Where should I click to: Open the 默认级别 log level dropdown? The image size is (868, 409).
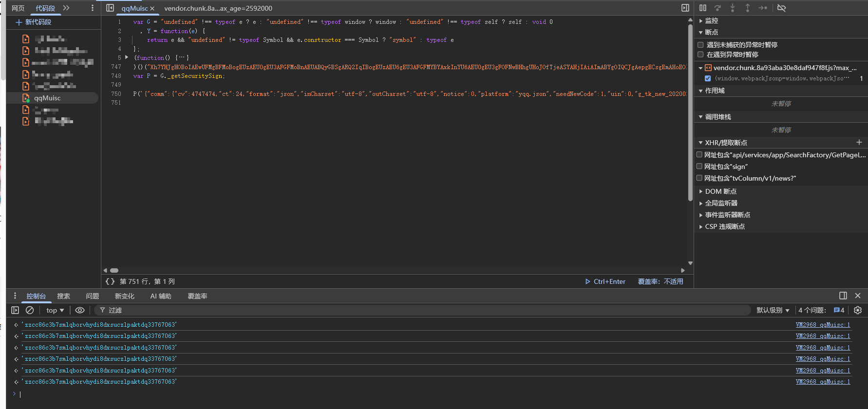773,310
